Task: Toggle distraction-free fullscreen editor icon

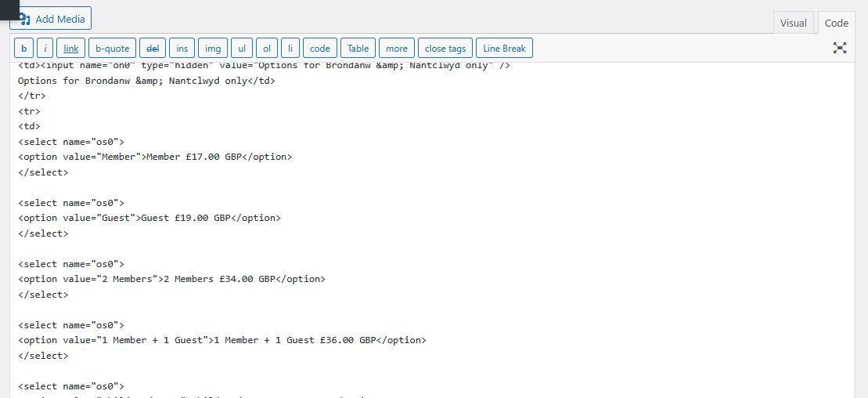Action: (x=840, y=48)
